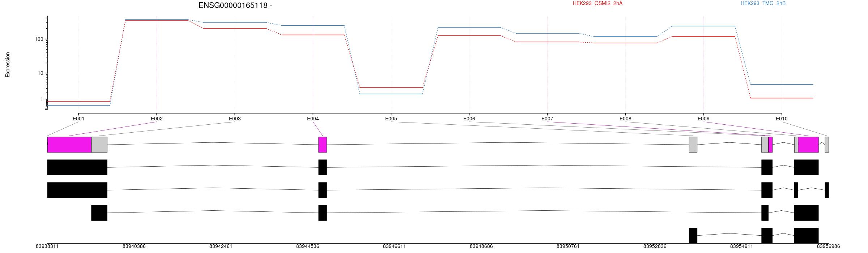The image size is (868, 253).
Task: Click the rightmost gray E010 exon box
Action: [827, 145]
